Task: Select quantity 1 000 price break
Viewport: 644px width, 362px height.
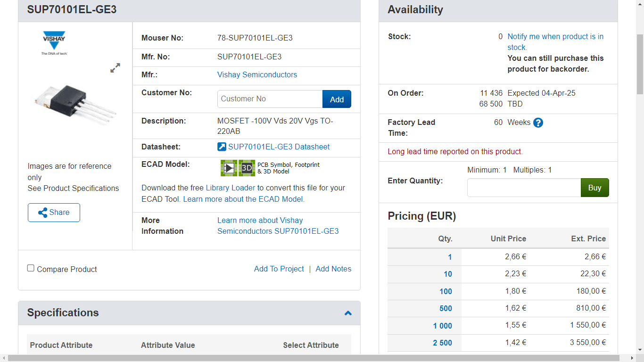Action: click(442, 326)
